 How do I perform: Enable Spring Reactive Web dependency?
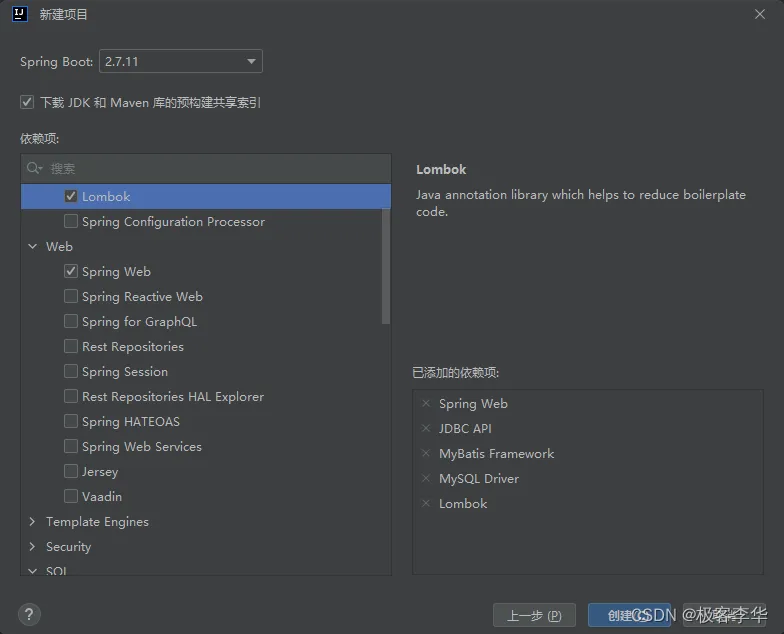[x=71, y=296]
